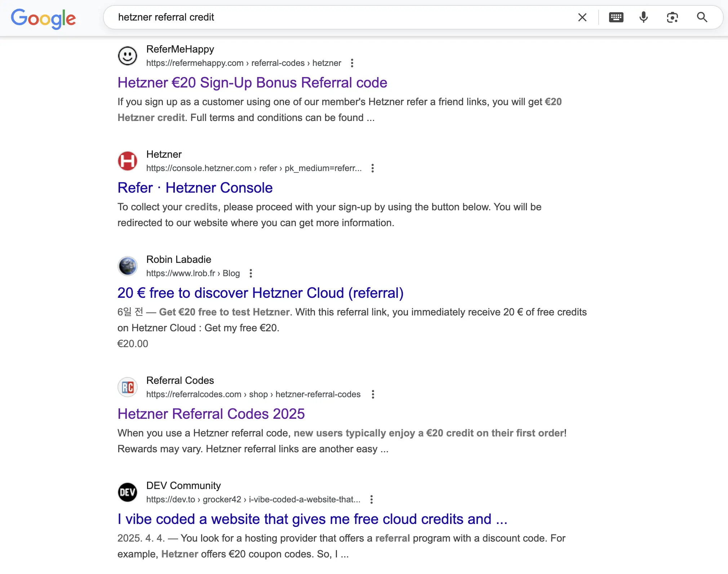Click the Robin Labadie globe favicon
Image resolution: width=728 pixels, height=574 pixels.
127,266
